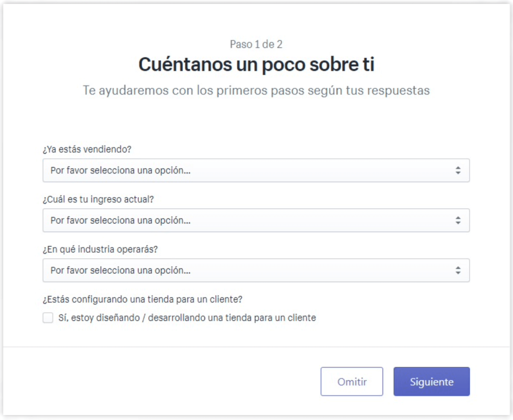Click the heading 'Cuéntanos un poco sobre ti'
Viewport: 513px width, 420px height.
pyautogui.click(x=256, y=64)
